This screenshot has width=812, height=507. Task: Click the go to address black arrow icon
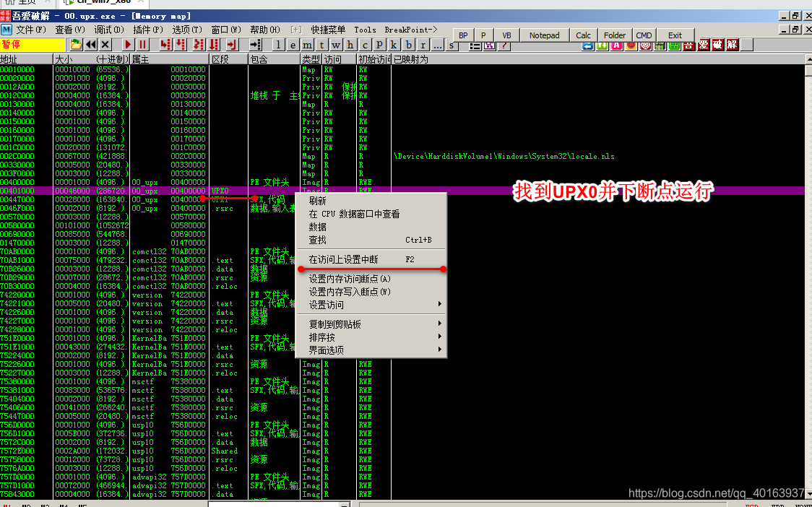point(255,45)
